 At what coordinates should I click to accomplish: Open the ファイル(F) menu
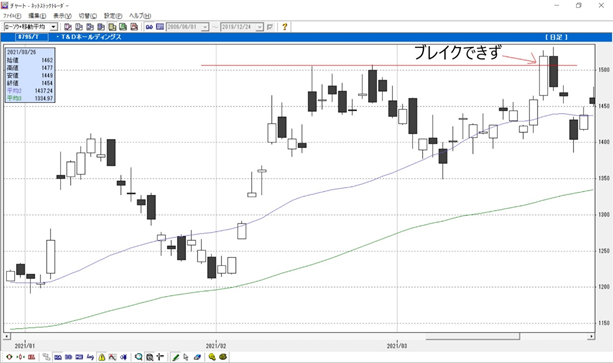12,16
